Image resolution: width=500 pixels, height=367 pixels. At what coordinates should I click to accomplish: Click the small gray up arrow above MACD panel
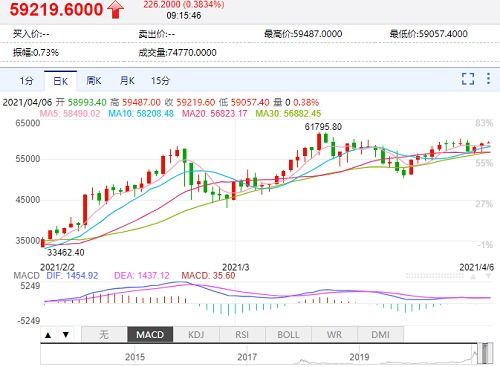coord(473,276)
